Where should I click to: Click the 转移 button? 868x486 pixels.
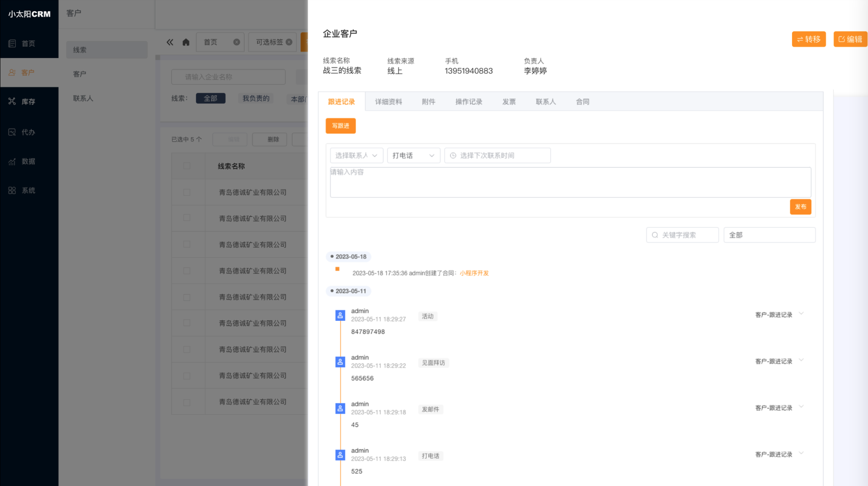click(809, 39)
